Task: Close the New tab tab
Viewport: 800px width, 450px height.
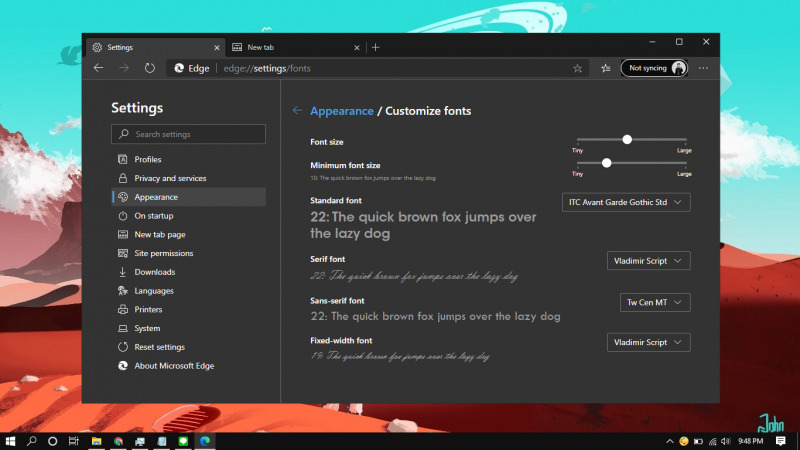Action: pyautogui.click(x=357, y=47)
